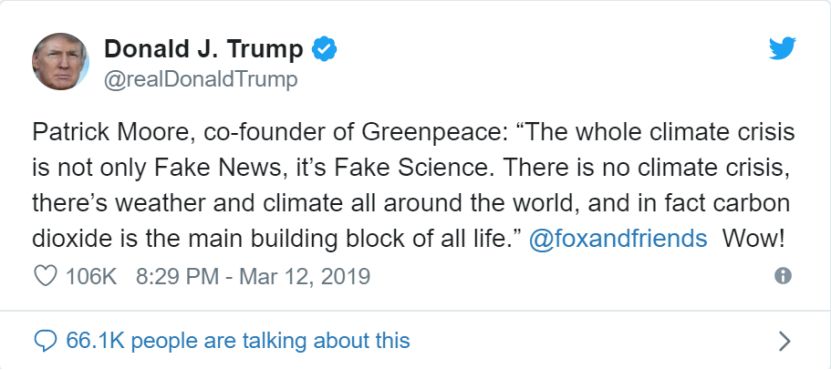Open the @realDonaldTrump handle link

(201, 81)
